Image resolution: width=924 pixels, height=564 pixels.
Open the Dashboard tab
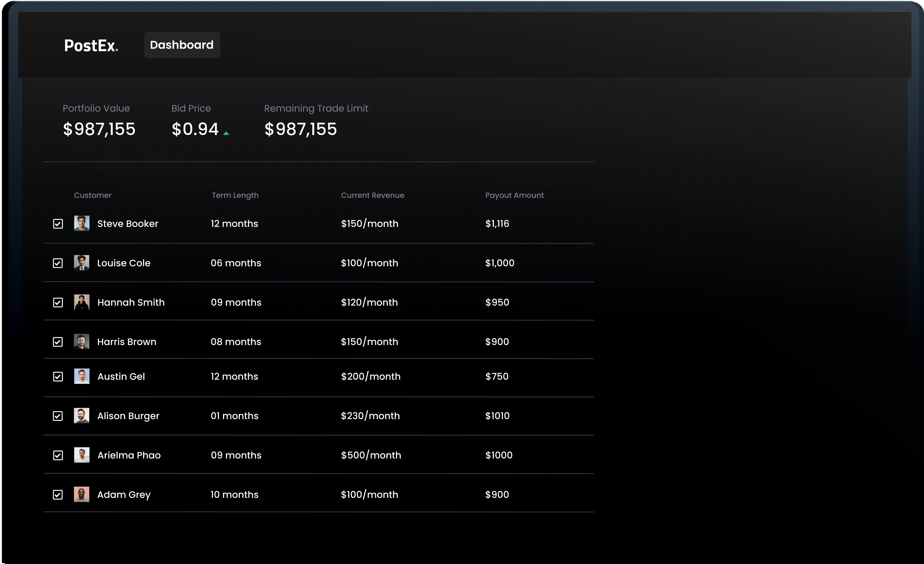(182, 45)
